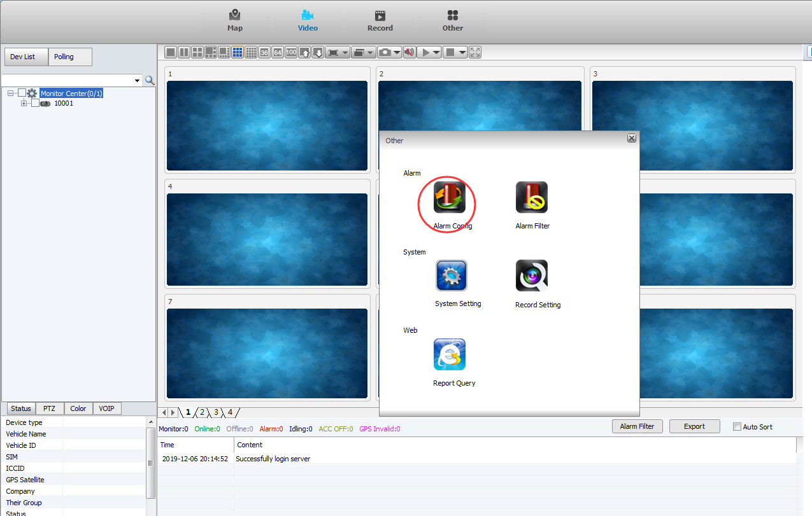
Task: Select the two-column split layout
Action: pos(184,52)
